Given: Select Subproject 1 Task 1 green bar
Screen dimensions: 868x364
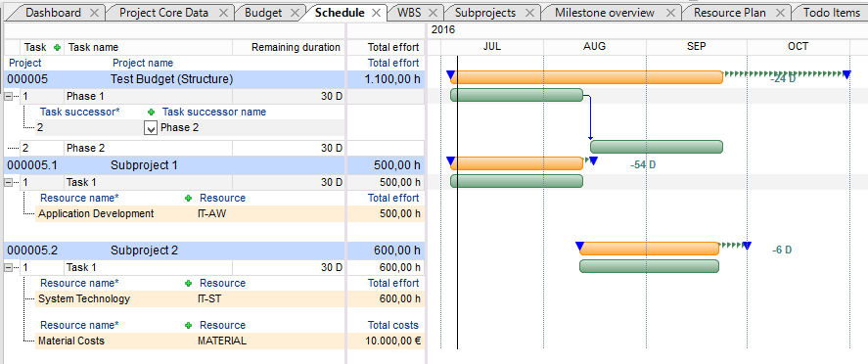Looking at the screenshot, I should tap(517, 181).
